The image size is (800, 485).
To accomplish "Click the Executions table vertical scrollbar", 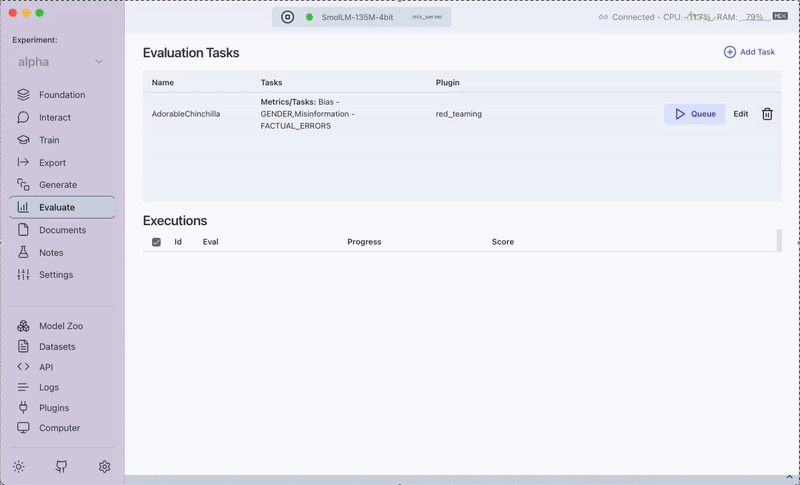I will point(779,240).
